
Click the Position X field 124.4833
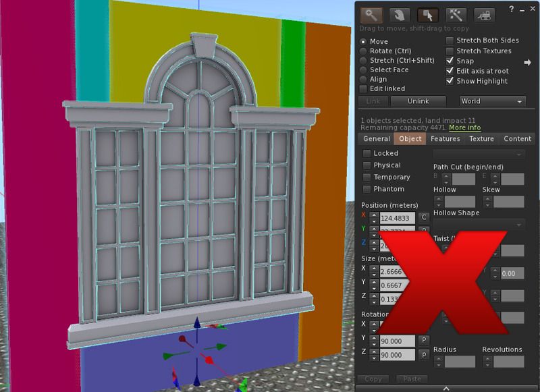[397, 218]
